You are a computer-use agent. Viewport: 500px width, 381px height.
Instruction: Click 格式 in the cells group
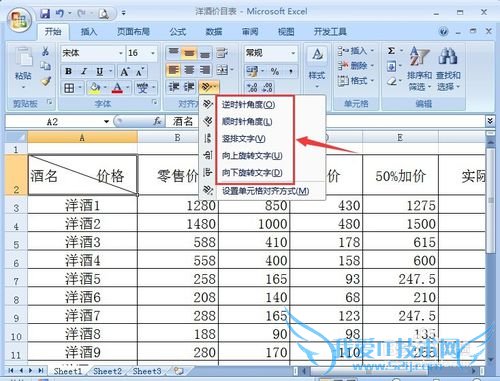pyautogui.click(x=356, y=80)
